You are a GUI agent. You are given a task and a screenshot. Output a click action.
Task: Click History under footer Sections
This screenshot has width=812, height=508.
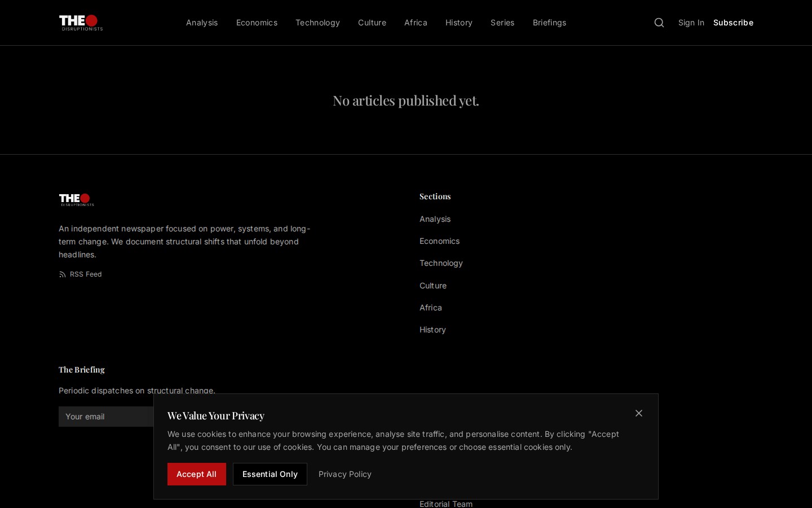(x=433, y=330)
